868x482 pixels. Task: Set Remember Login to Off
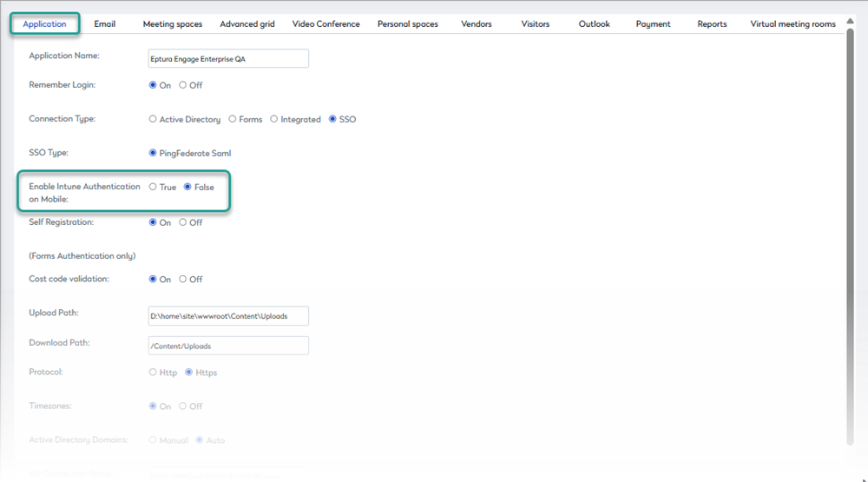(183, 85)
